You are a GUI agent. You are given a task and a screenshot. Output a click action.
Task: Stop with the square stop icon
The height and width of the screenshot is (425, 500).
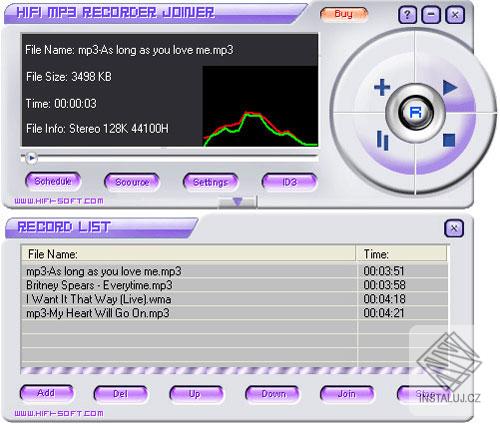click(x=449, y=140)
